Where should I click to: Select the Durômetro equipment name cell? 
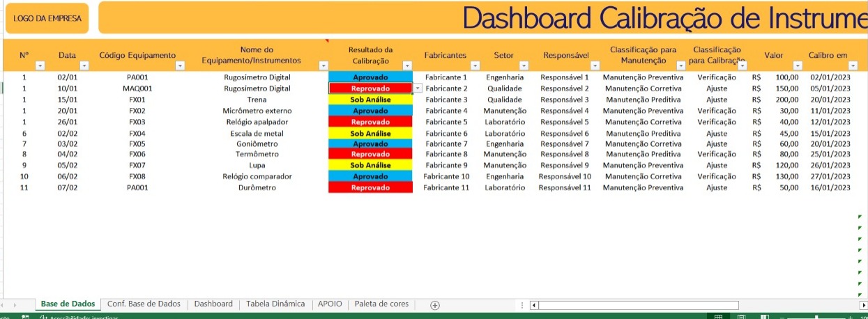[x=257, y=188]
